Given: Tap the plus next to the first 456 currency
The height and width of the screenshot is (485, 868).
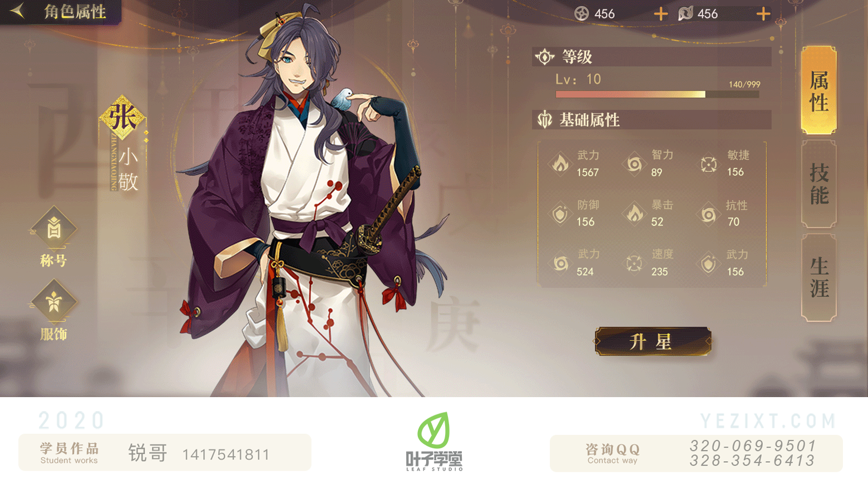Looking at the screenshot, I should (x=660, y=14).
